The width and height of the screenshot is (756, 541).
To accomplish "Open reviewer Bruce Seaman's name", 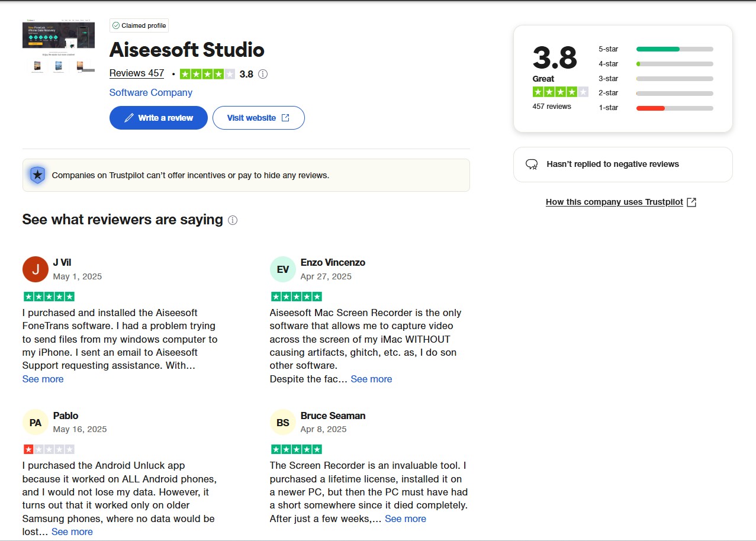I will pyautogui.click(x=333, y=416).
